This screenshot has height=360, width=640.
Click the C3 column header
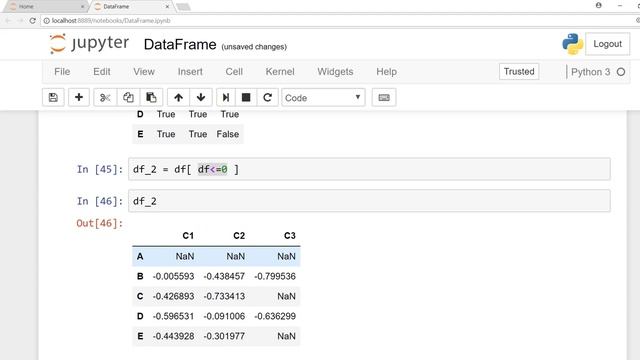[289, 236]
